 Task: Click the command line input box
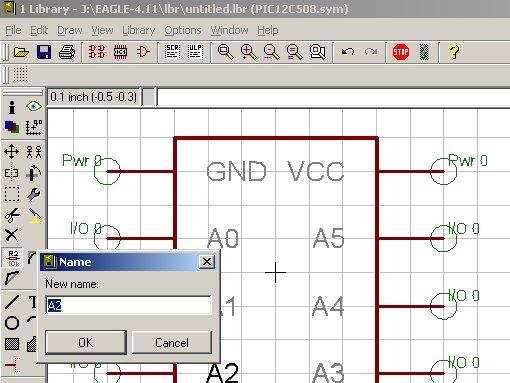(x=333, y=97)
